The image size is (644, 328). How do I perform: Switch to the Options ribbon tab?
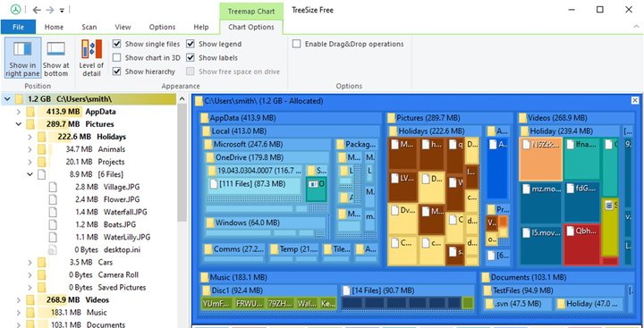pos(162,27)
